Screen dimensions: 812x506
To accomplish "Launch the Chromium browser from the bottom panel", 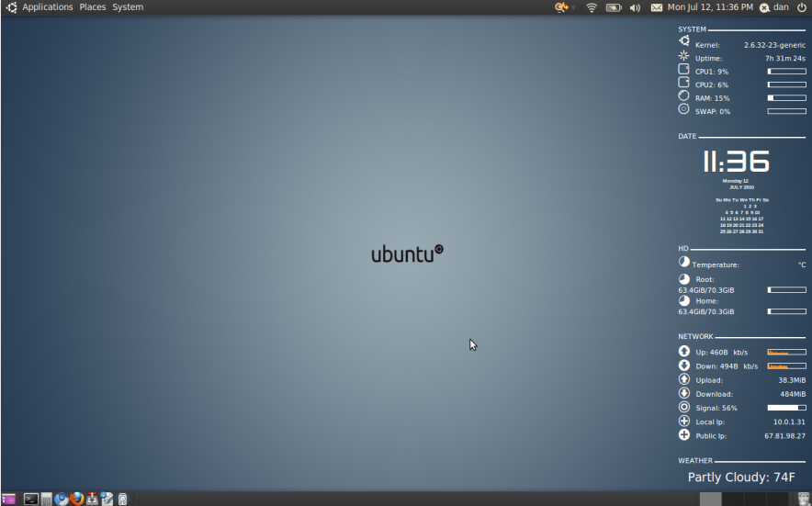I will tap(62, 500).
